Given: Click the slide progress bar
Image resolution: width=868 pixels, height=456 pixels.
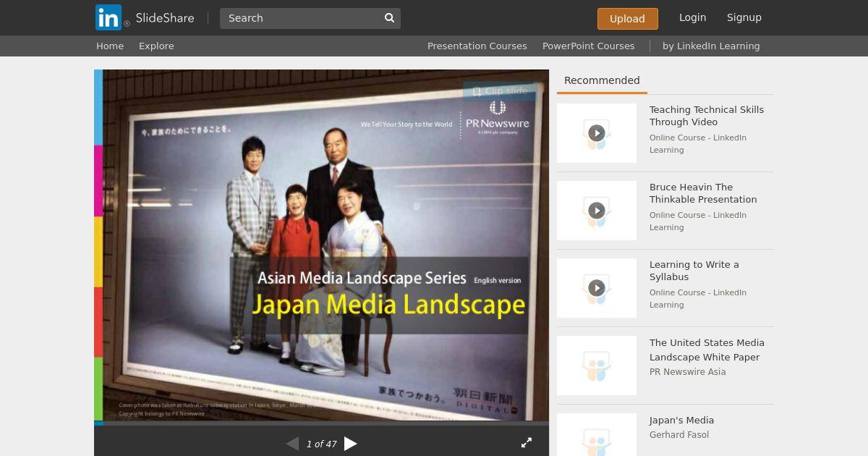Looking at the screenshot, I should [x=321, y=423].
